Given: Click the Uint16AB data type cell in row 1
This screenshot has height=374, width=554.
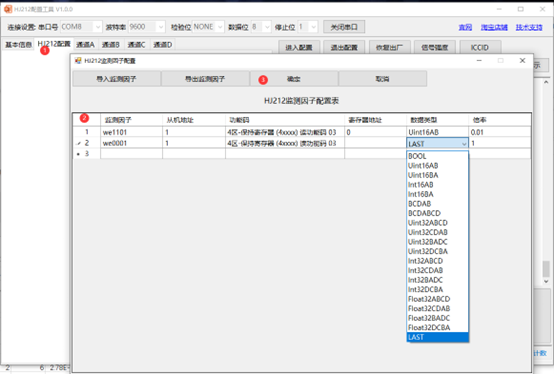Looking at the screenshot, I should point(437,132).
